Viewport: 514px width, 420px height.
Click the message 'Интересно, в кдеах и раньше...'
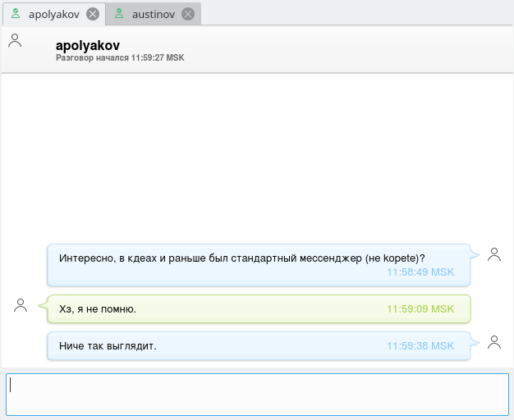[x=242, y=258]
